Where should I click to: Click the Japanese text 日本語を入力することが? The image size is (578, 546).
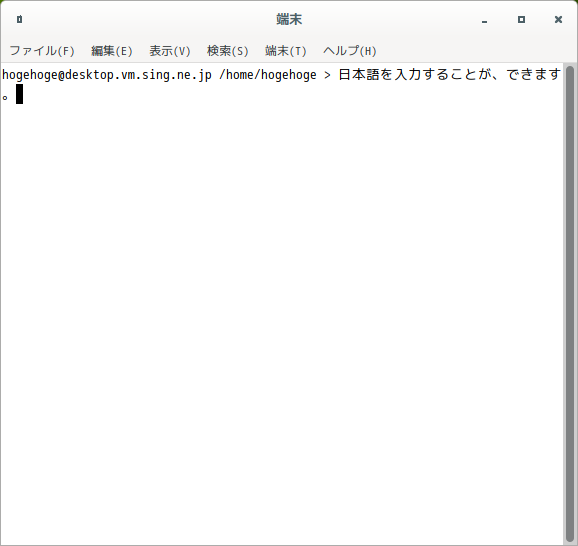coord(415,75)
